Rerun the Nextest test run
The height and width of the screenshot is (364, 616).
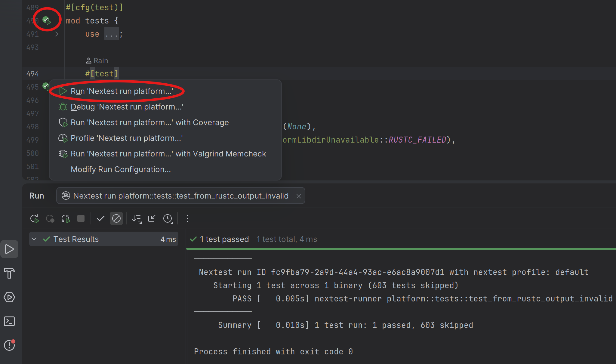[x=34, y=219]
